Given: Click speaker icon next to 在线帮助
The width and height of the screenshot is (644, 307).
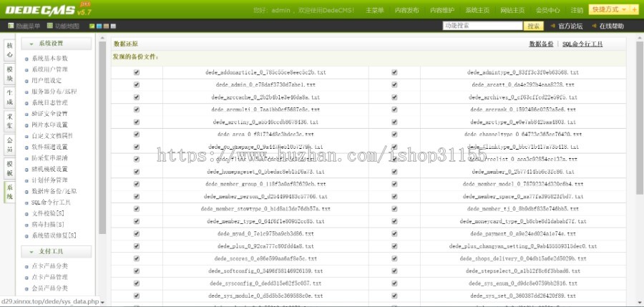Looking at the screenshot, I should (x=594, y=26).
